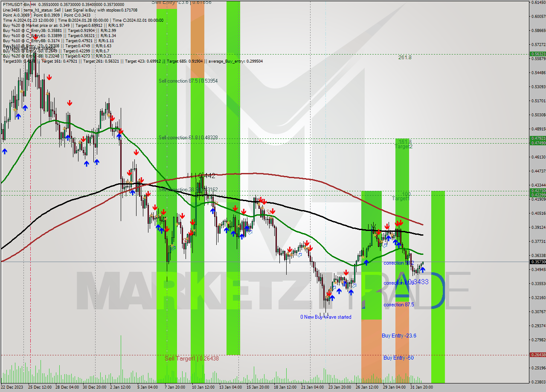Click the 0.50308 price scale value
This screenshot has height=392, width=546.
538,115
